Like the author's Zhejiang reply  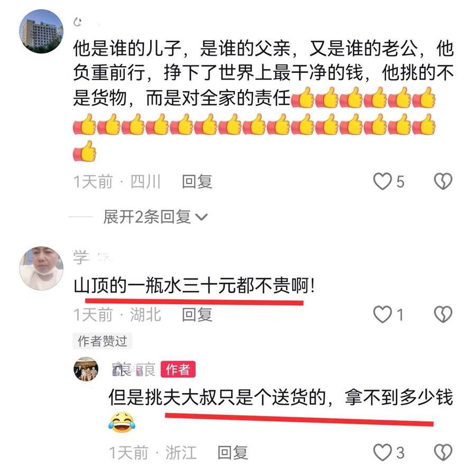[382, 452]
